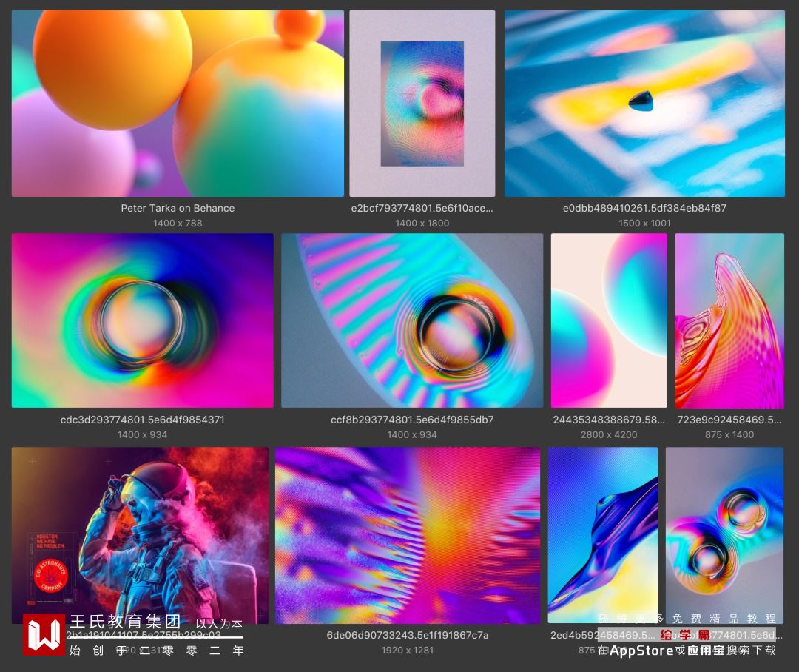The height and width of the screenshot is (672, 799).
Task: Click the filename '24435348388679.58...'
Action: click(x=609, y=420)
